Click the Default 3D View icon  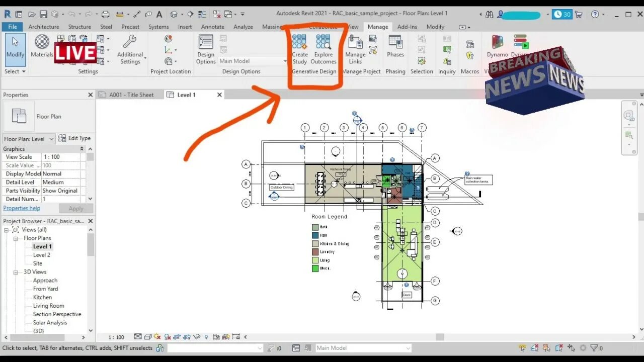174,14
